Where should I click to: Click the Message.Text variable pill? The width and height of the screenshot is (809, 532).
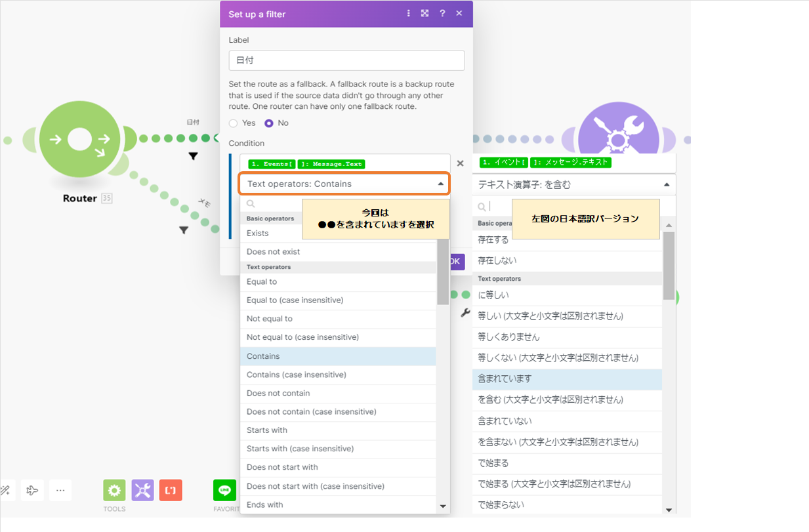331,164
